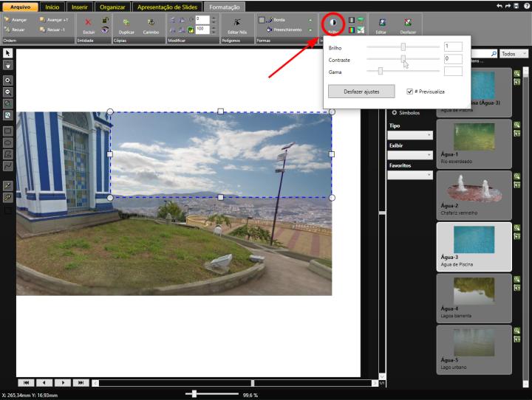Click the color stripes image icon

[x=352, y=30]
